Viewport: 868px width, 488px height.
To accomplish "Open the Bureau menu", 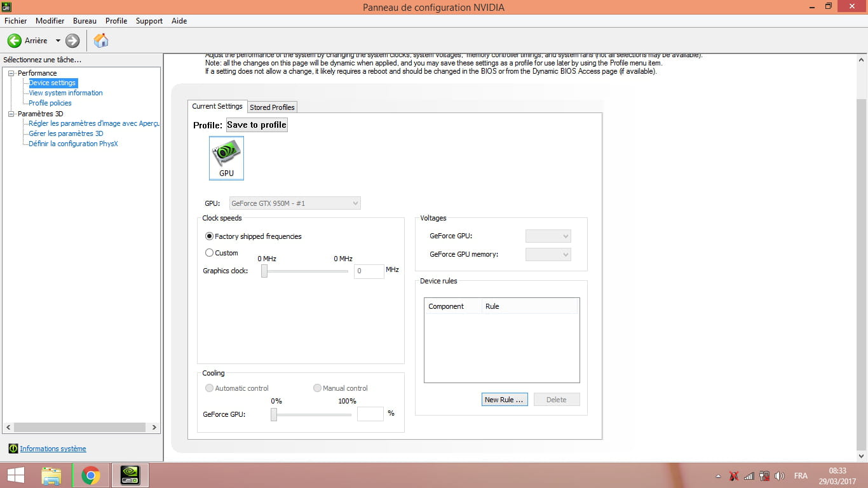I will click(x=85, y=21).
